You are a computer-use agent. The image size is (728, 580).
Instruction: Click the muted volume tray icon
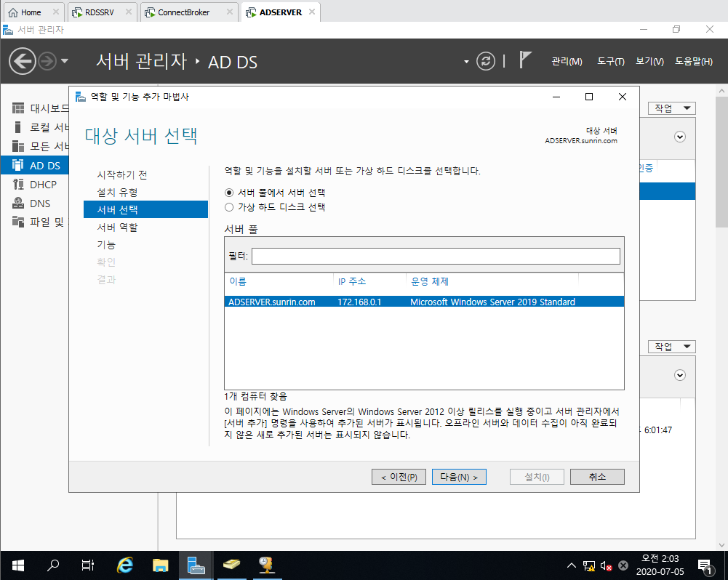[x=606, y=565]
